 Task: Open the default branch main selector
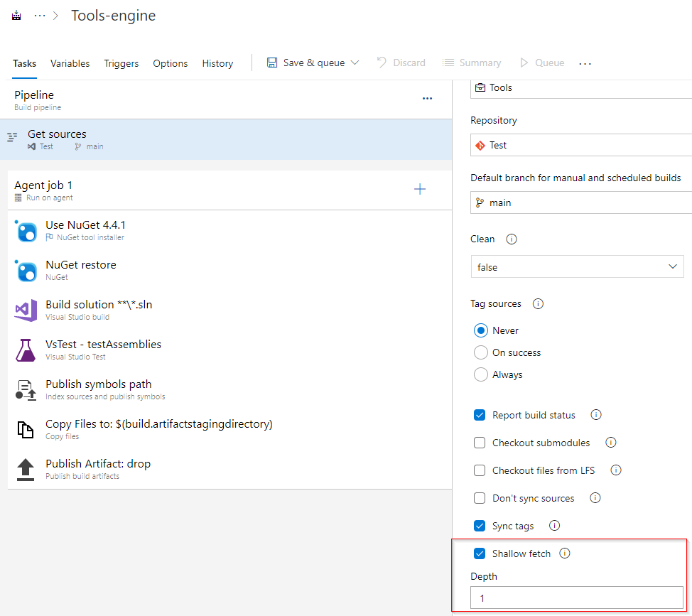[580, 202]
